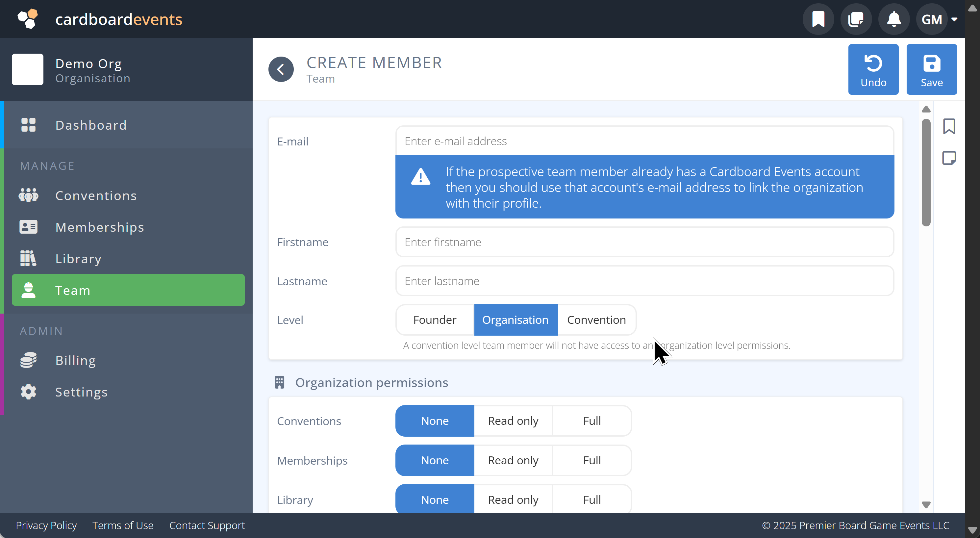Click the Undo button
Screen dimensions: 980x538
873,69
